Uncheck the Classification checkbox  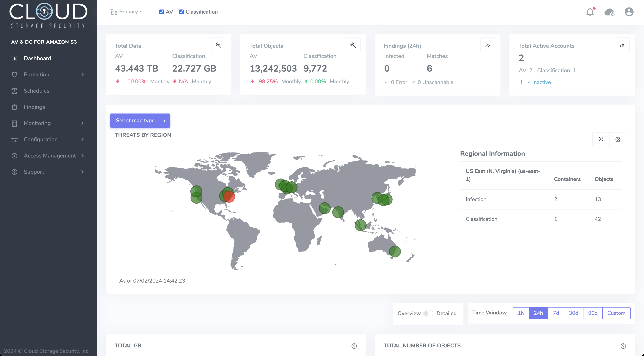click(x=181, y=12)
